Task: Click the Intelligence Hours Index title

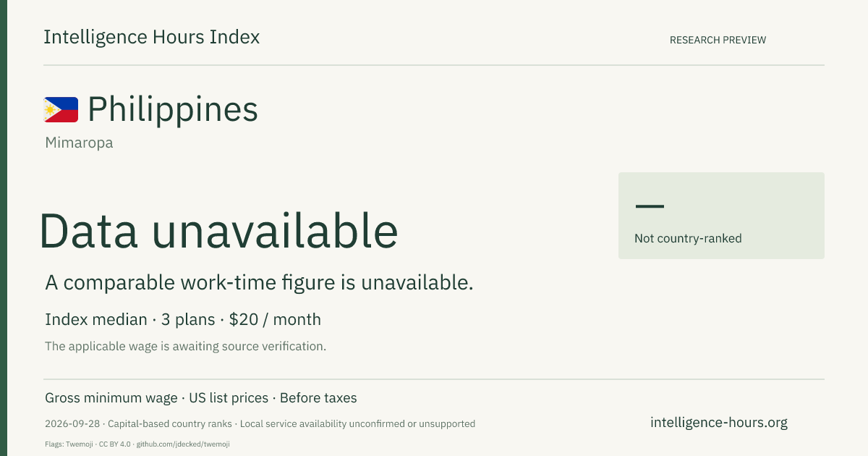Action: (x=151, y=37)
